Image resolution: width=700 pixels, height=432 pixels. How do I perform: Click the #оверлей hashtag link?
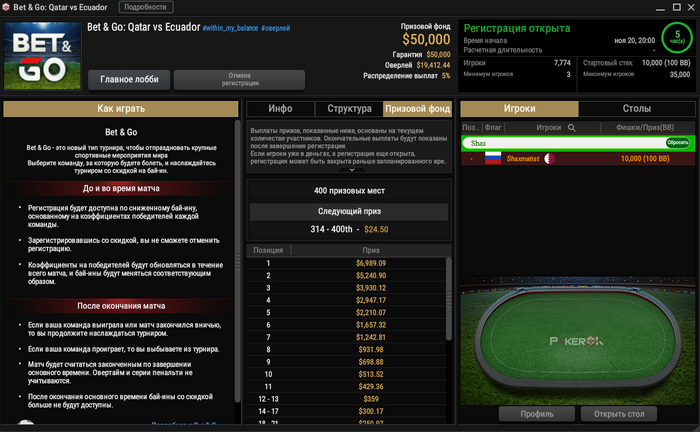tap(275, 28)
